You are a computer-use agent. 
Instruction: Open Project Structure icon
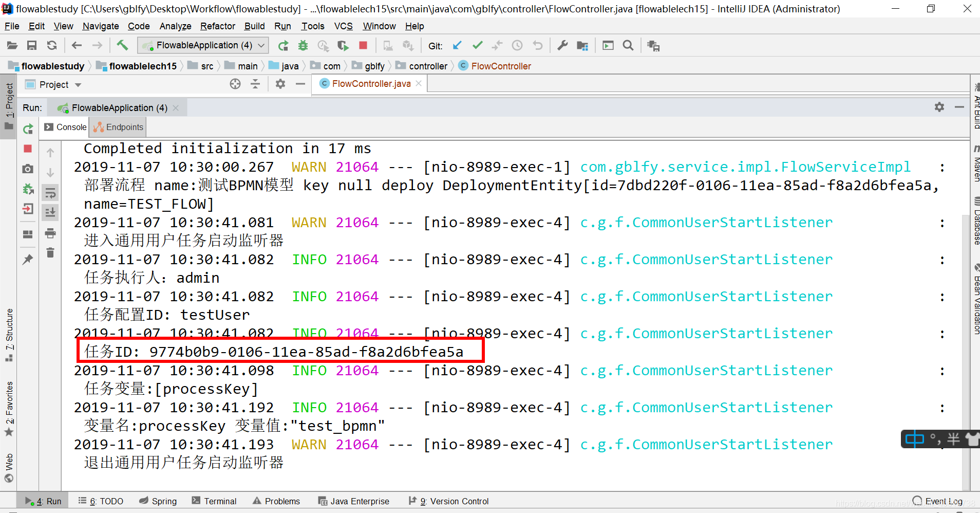point(582,46)
